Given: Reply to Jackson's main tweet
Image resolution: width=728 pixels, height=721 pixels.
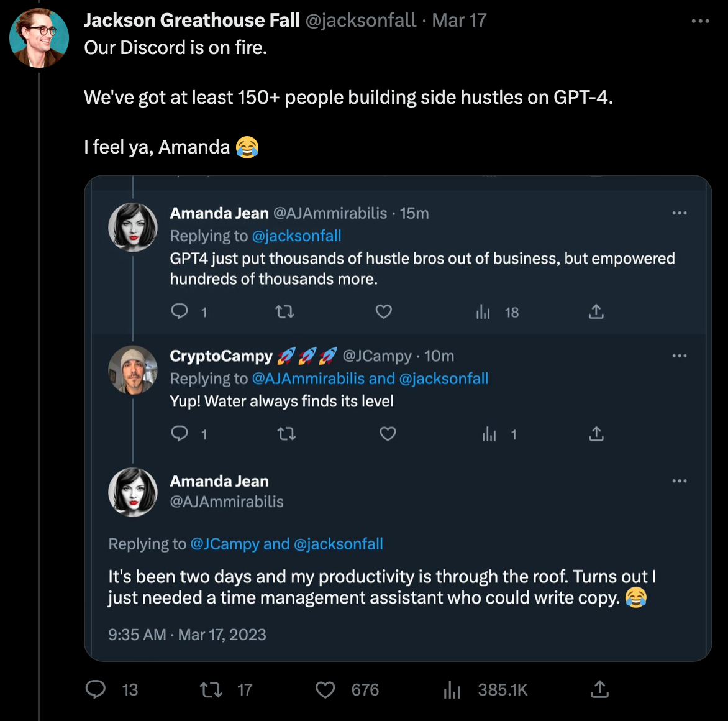Looking at the screenshot, I should point(96,689).
